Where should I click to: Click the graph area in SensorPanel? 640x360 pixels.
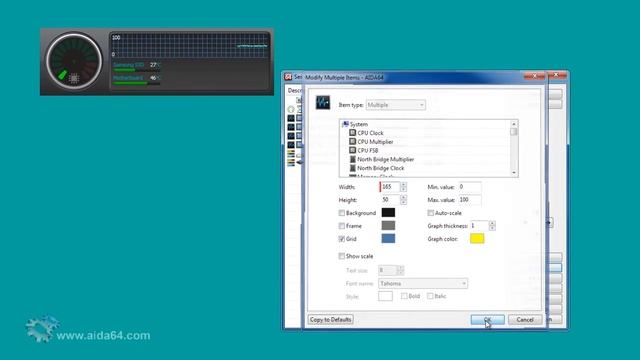(190, 46)
